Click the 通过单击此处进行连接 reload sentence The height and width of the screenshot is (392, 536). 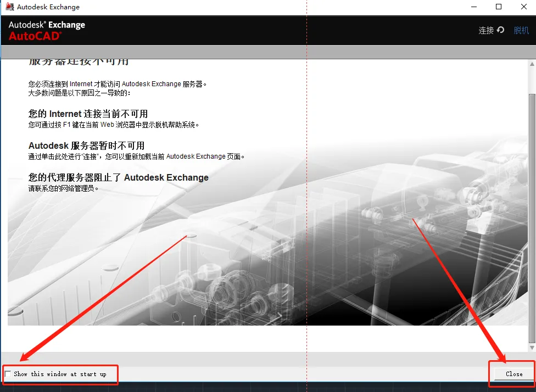point(136,156)
